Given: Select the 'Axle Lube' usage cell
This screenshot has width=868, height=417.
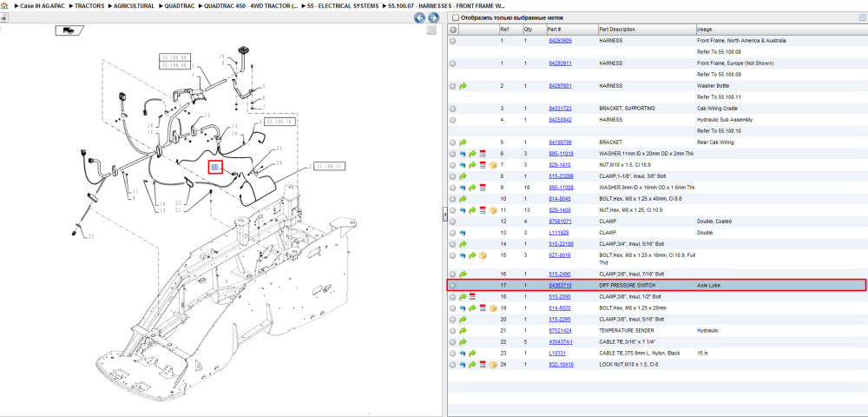Looking at the screenshot, I should click(708, 285).
